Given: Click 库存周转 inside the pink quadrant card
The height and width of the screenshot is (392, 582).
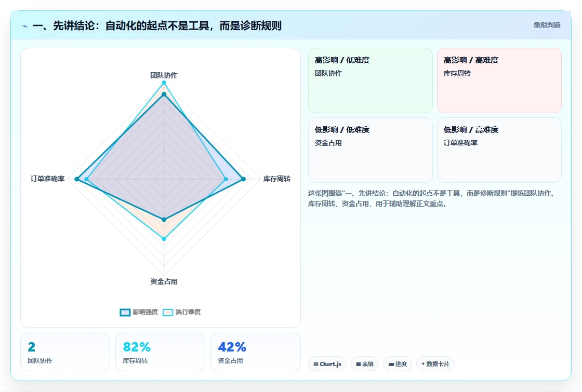Looking at the screenshot, I should 457,73.
